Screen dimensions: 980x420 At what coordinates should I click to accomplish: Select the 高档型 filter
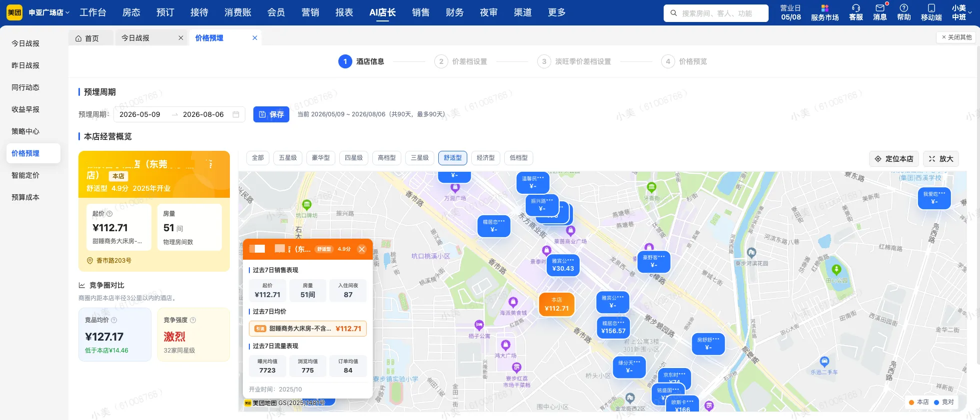[x=387, y=158]
